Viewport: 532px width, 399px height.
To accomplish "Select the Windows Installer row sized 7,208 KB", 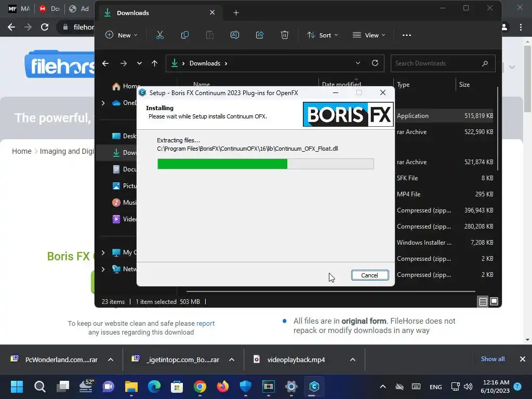I will pos(445,243).
